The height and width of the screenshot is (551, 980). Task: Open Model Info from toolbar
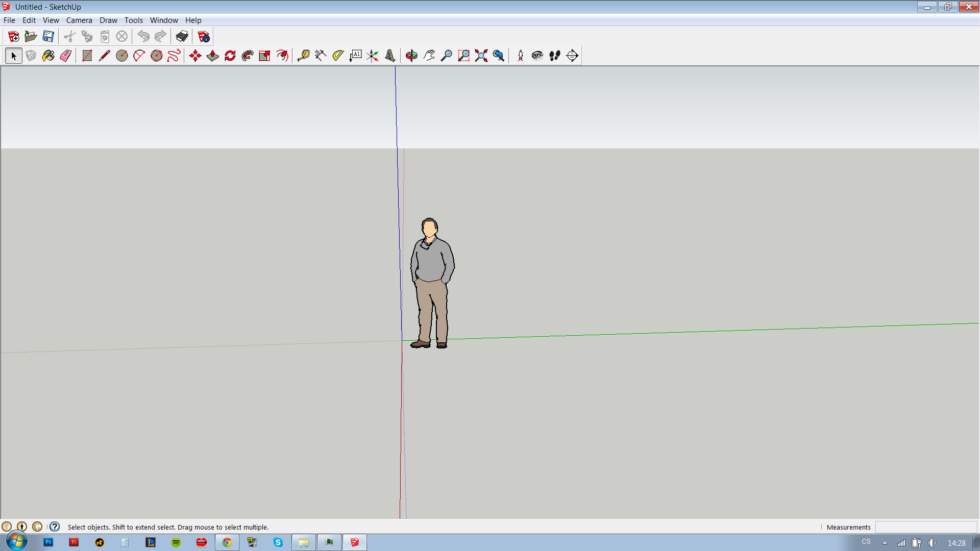204,37
